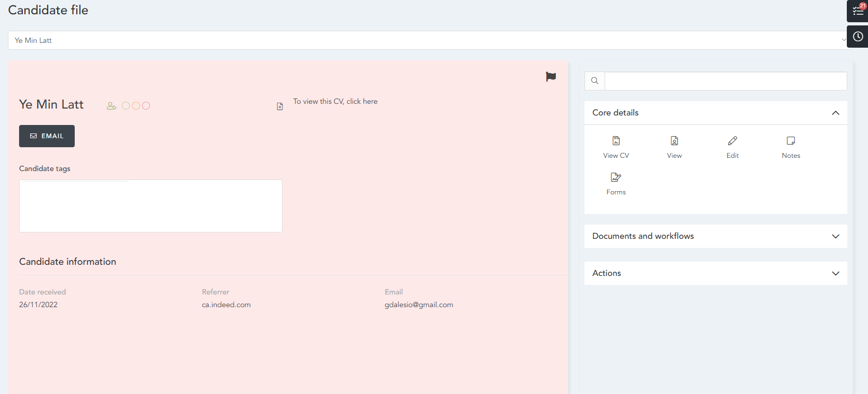The image size is (868, 394).
Task: Click the green person icon beside candidate name
Action: (x=111, y=106)
